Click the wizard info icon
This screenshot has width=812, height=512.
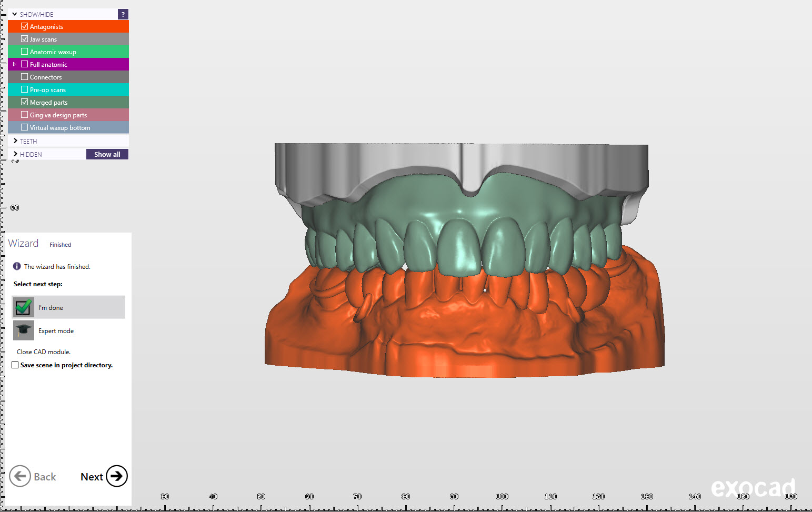pos(17,266)
